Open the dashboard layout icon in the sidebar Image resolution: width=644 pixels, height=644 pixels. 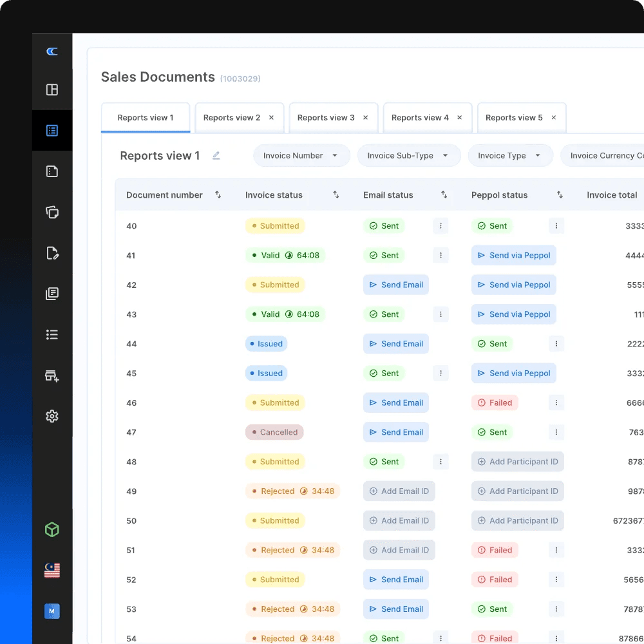click(x=52, y=90)
